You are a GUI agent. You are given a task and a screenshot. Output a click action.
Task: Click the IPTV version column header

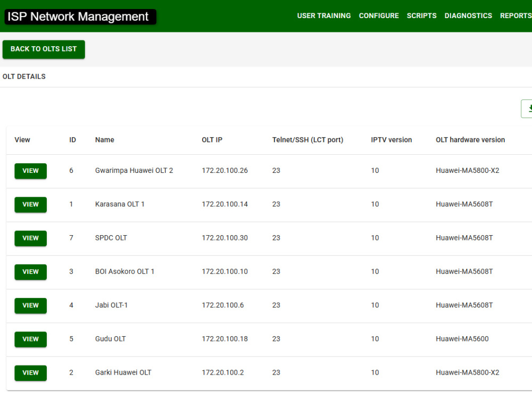392,140
